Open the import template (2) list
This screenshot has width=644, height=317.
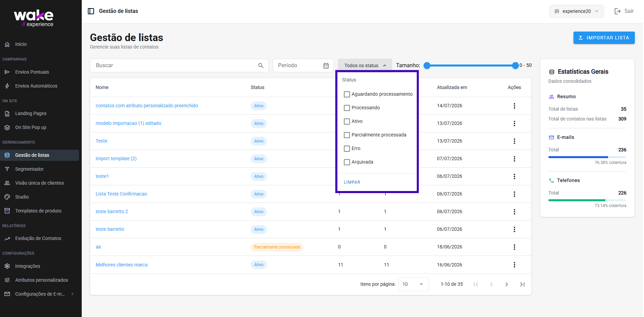click(116, 158)
